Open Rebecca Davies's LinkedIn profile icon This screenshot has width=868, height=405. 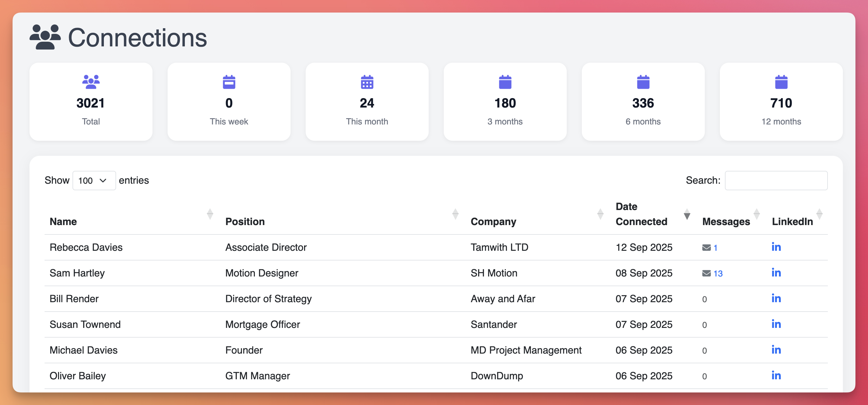click(776, 247)
